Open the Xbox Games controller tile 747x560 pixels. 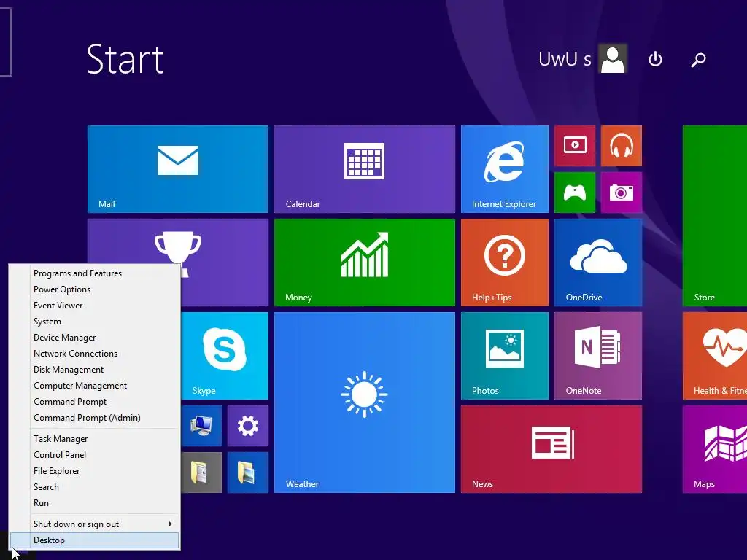click(x=575, y=192)
